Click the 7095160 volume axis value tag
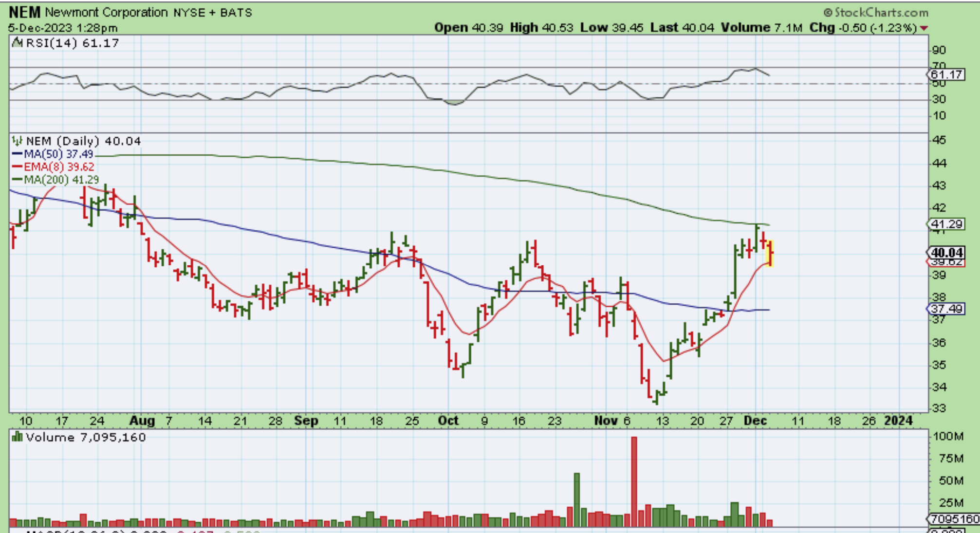980x533 pixels. click(953, 519)
